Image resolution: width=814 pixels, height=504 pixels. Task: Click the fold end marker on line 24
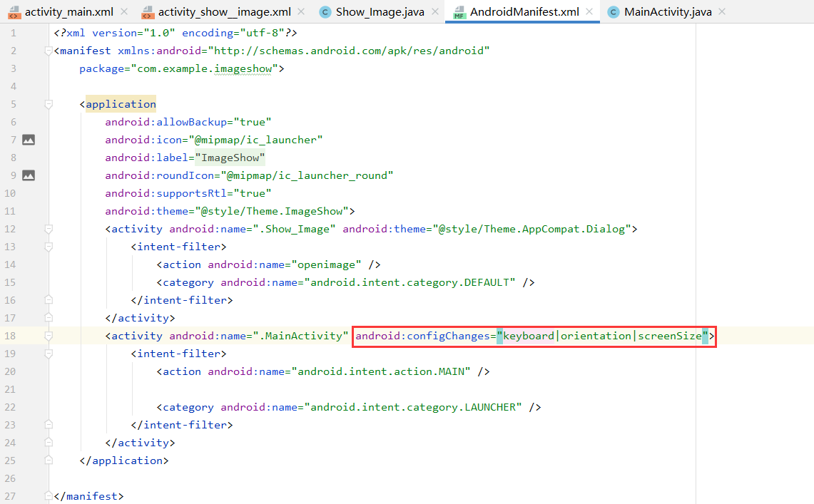pyautogui.click(x=49, y=443)
